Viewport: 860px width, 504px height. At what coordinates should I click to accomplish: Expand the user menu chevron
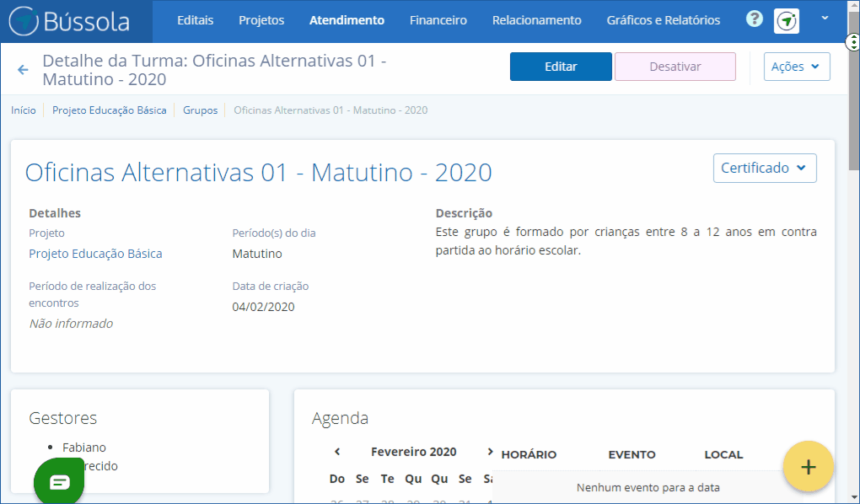pos(825,19)
